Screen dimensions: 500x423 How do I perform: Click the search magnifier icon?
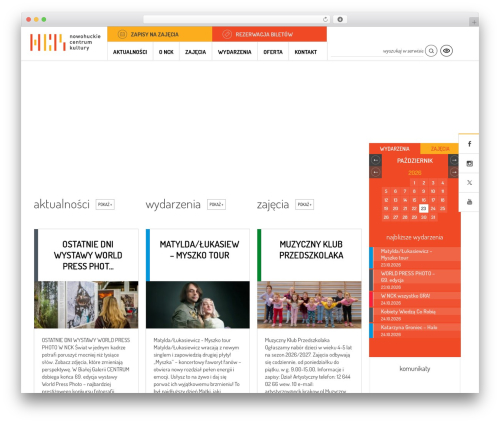pyautogui.click(x=431, y=51)
